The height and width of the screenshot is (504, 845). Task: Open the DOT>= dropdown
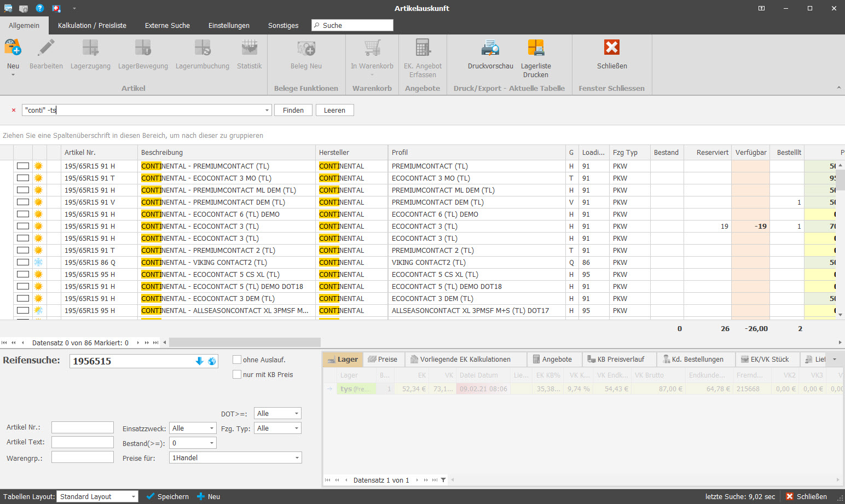point(297,414)
